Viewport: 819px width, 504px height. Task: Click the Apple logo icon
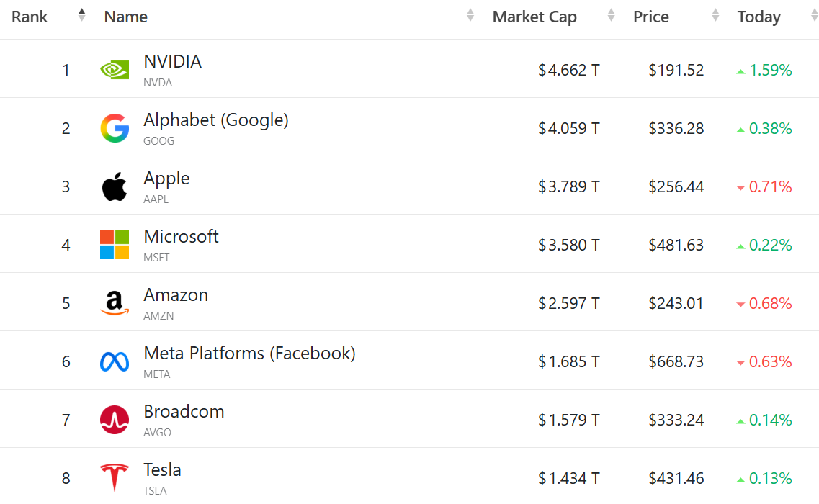pos(115,186)
